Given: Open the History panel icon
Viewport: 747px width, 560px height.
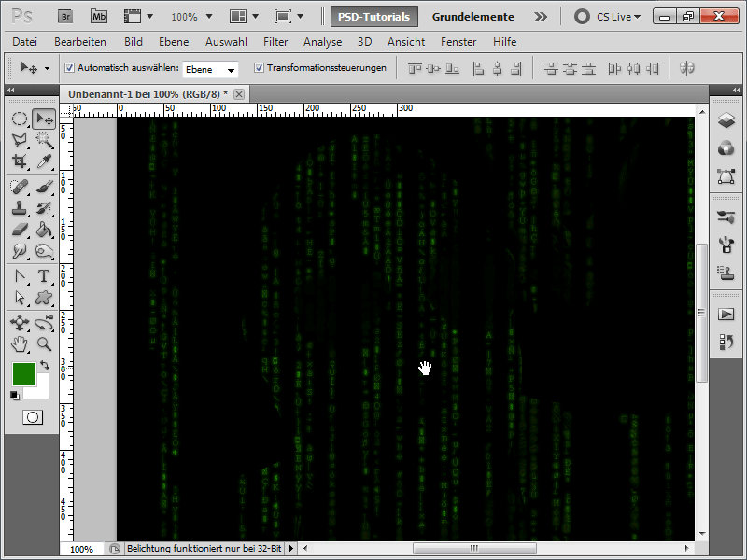Looking at the screenshot, I should pyautogui.click(x=726, y=342).
